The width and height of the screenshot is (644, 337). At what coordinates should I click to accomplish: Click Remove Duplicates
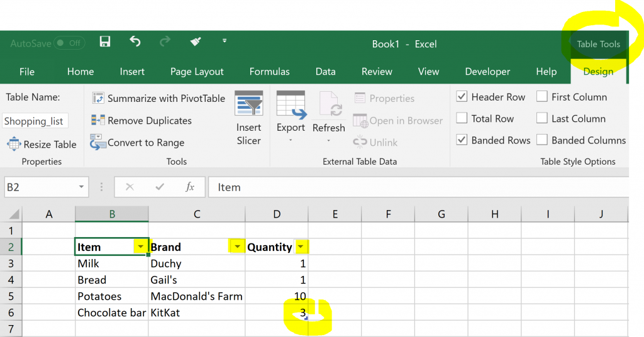(142, 120)
